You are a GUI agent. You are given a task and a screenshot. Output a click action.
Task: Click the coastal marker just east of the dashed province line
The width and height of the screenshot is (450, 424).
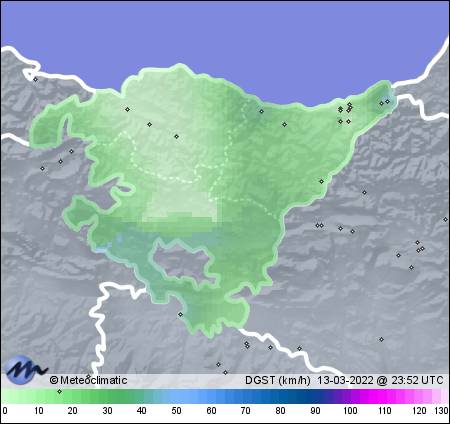(x=261, y=111)
